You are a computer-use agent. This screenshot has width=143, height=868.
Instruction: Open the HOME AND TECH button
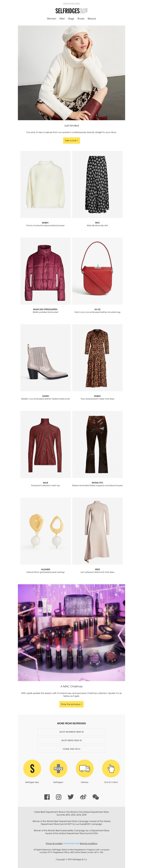(71, 749)
